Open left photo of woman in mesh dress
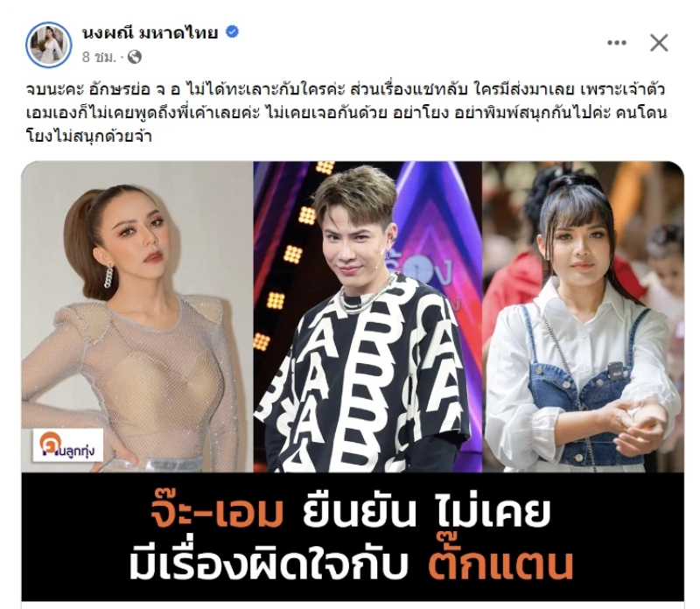 pyautogui.click(x=137, y=317)
